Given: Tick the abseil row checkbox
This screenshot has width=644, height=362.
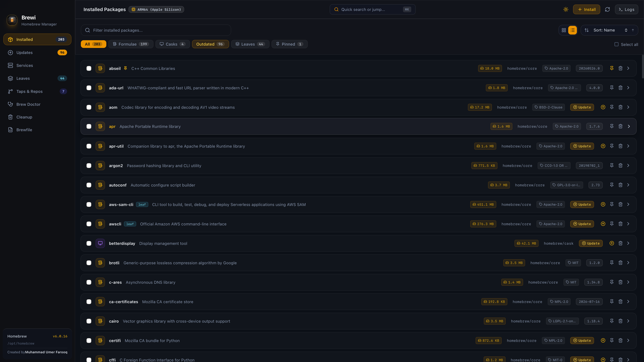Looking at the screenshot, I should tap(89, 68).
